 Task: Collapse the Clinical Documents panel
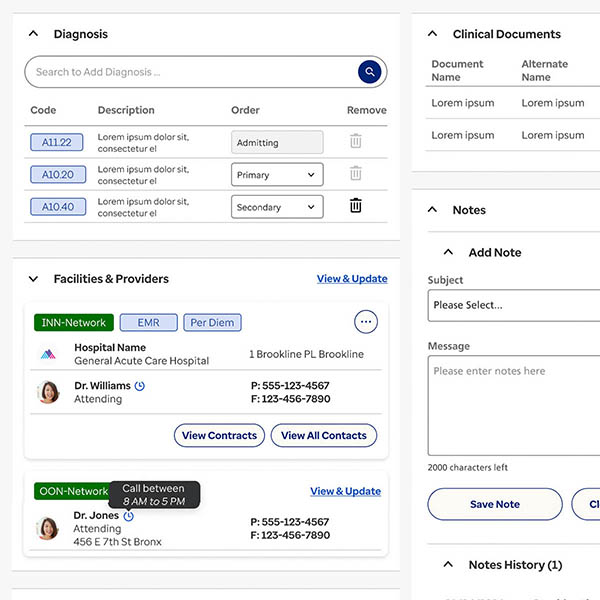432,34
